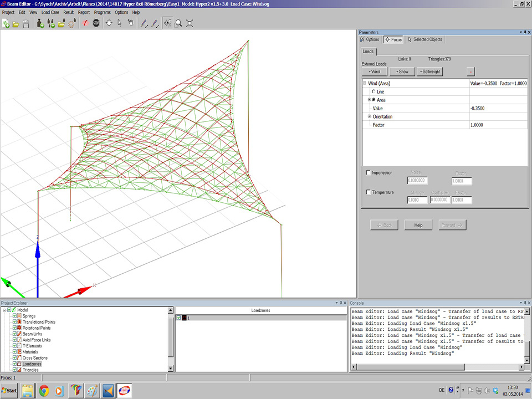Click the loadzone 1 color swatch

tap(183, 318)
